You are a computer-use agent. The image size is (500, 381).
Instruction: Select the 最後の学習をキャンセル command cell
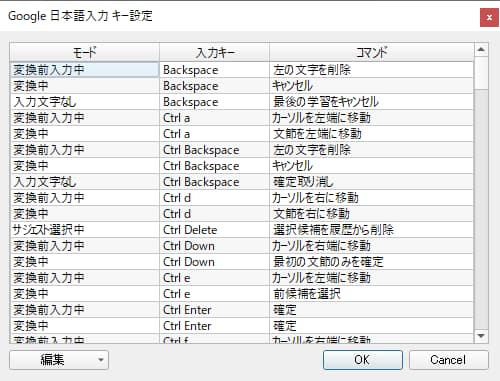pos(371,102)
